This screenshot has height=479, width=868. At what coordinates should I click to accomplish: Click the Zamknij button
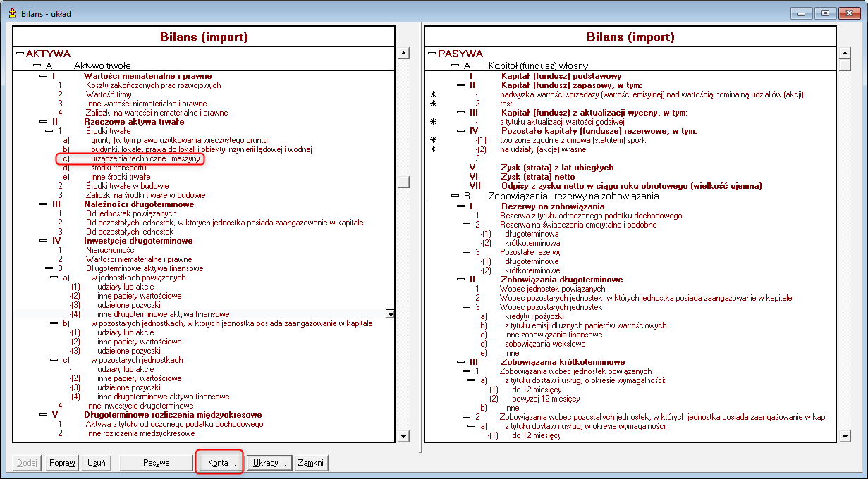(311, 463)
